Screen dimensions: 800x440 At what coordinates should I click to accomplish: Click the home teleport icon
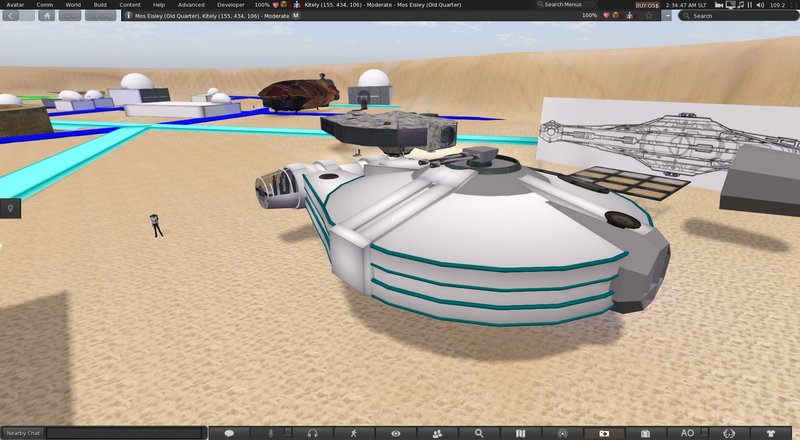(x=46, y=16)
